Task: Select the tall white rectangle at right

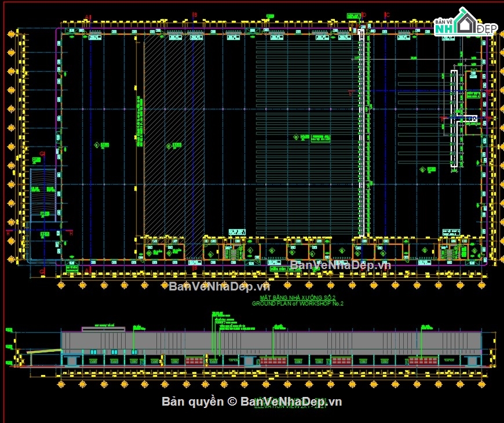Action: coord(454,119)
